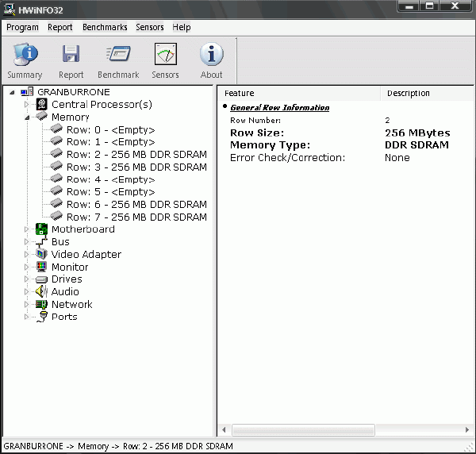Expand the Bus node

click(26, 242)
